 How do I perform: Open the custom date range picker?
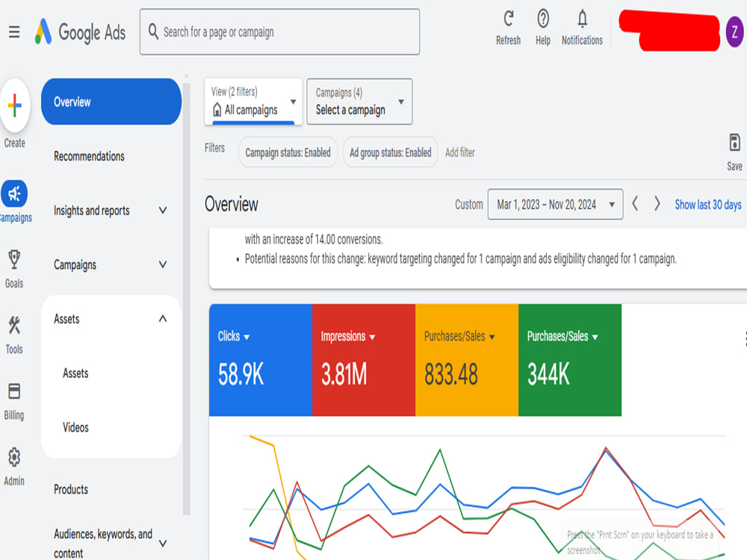(555, 205)
